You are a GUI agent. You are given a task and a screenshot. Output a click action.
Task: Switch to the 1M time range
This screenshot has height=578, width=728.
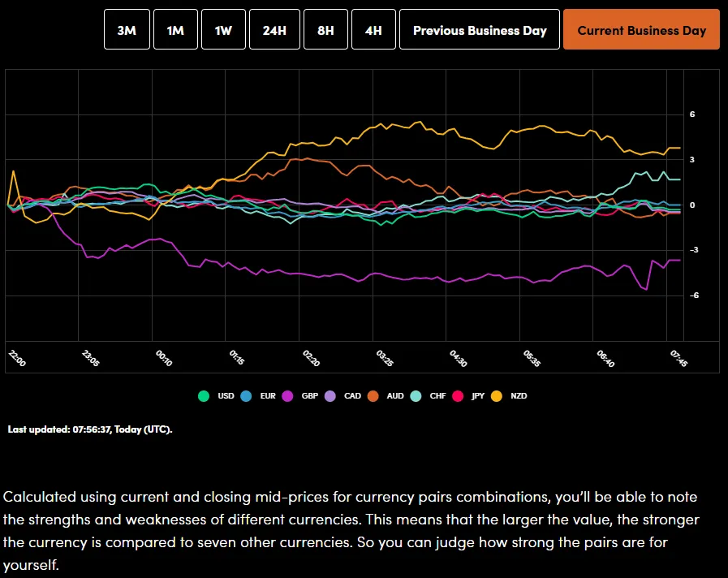tap(175, 30)
